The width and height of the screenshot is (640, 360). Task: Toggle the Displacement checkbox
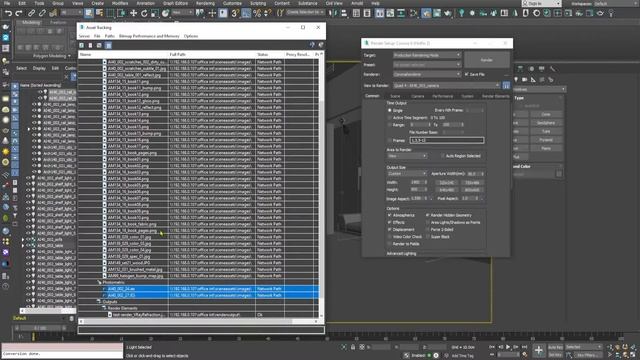(x=390, y=229)
